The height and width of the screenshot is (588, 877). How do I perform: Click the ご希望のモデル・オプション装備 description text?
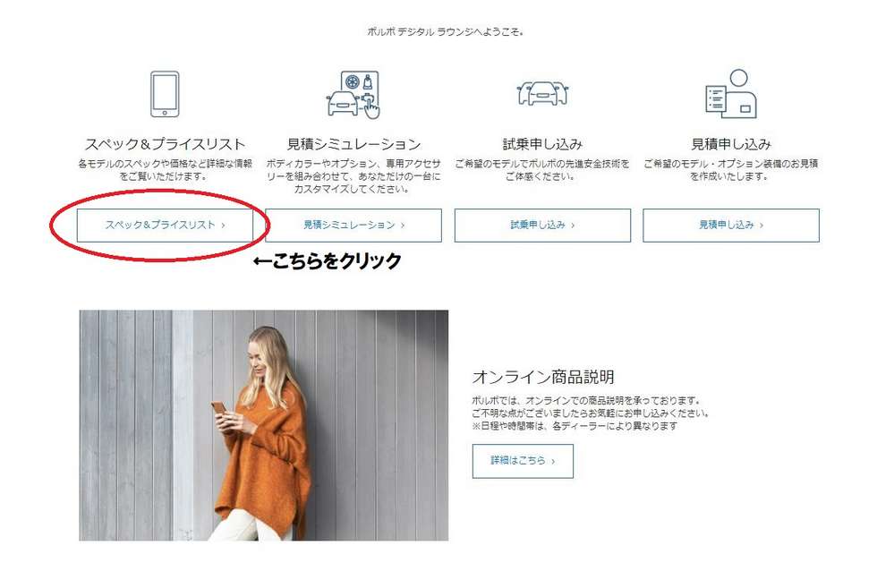(731, 170)
